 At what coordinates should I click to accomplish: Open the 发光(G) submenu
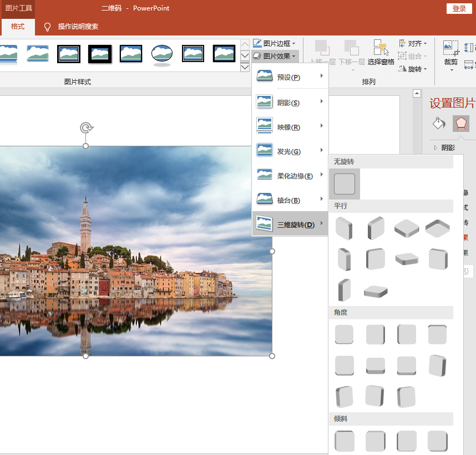click(x=290, y=151)
